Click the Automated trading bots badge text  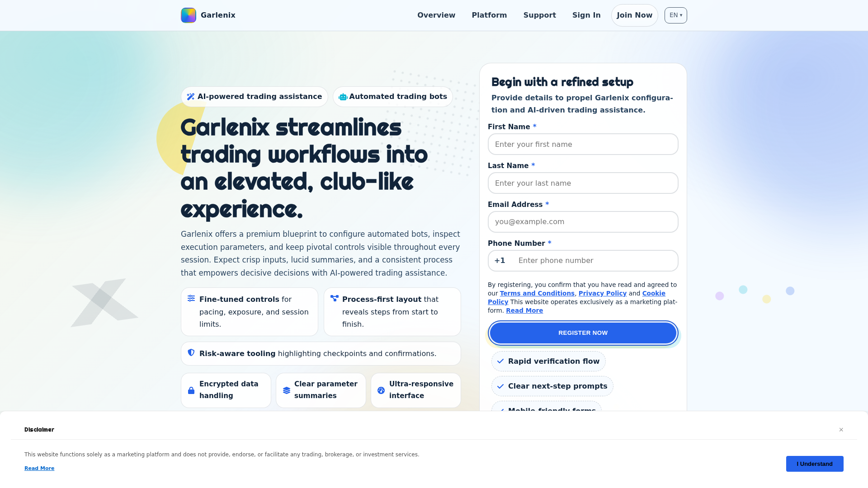coord(398,97)
